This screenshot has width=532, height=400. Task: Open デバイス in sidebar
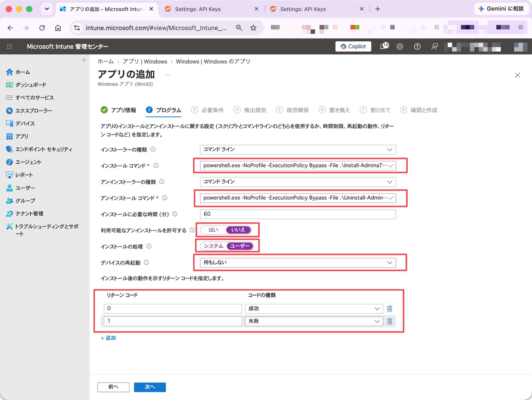(20, 123)
